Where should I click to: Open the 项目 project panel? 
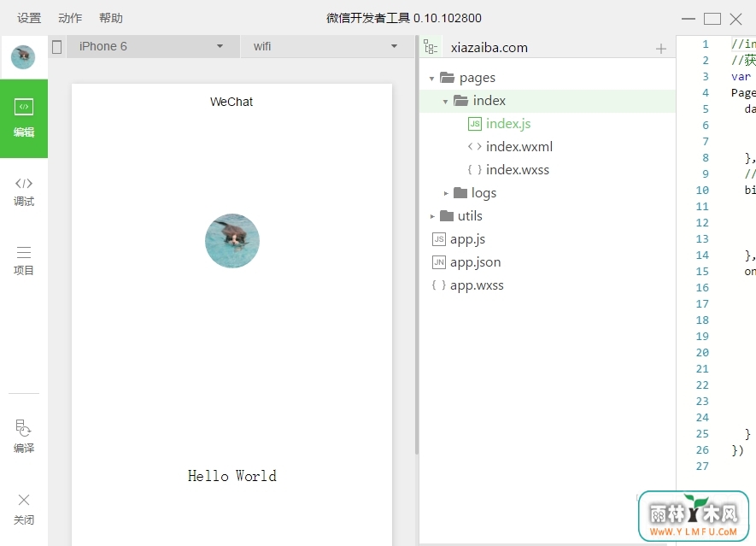(24, 261)
